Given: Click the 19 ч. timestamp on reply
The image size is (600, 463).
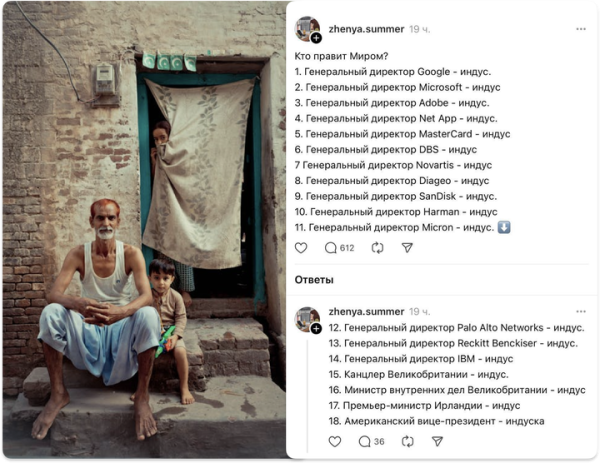Looking at the screenshot, I should (x=419, y=311).
